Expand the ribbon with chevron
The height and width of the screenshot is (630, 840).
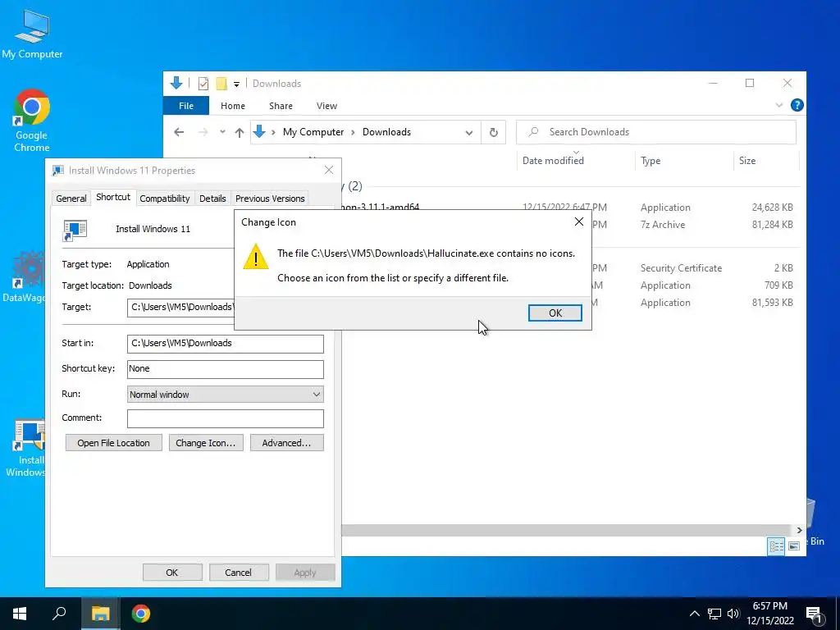pyautogui.click(x=779, y=105)
